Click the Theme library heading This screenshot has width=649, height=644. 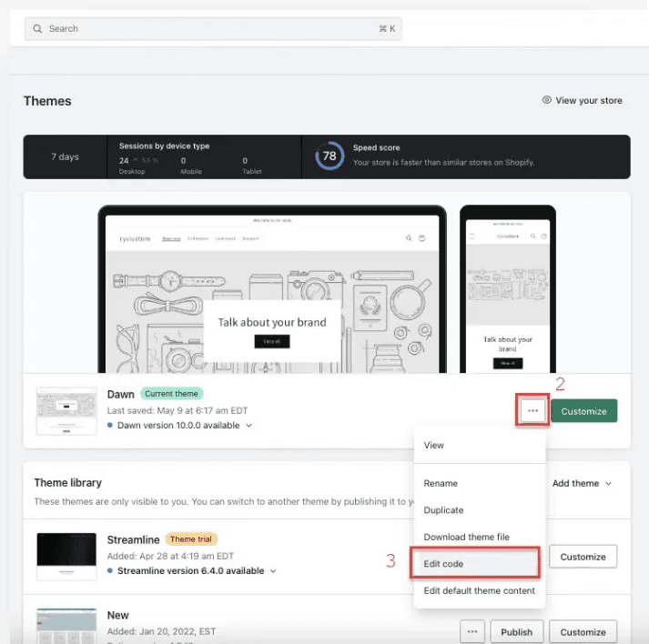coord(68,483)
